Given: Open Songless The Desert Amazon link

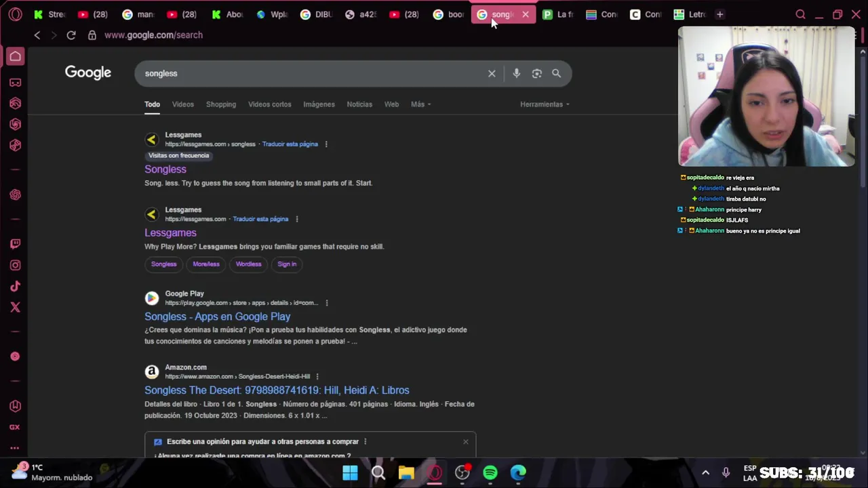Looking at the screenshot, I should tap(277, 390).
